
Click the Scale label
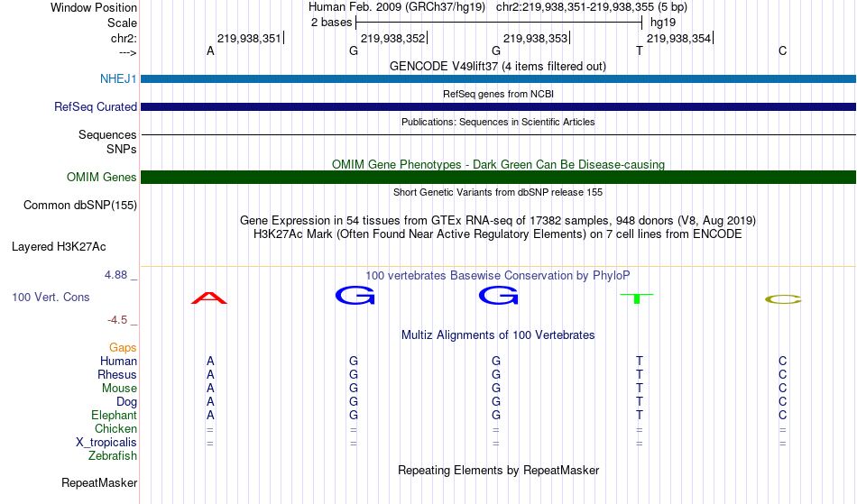(x=123, y=23)
